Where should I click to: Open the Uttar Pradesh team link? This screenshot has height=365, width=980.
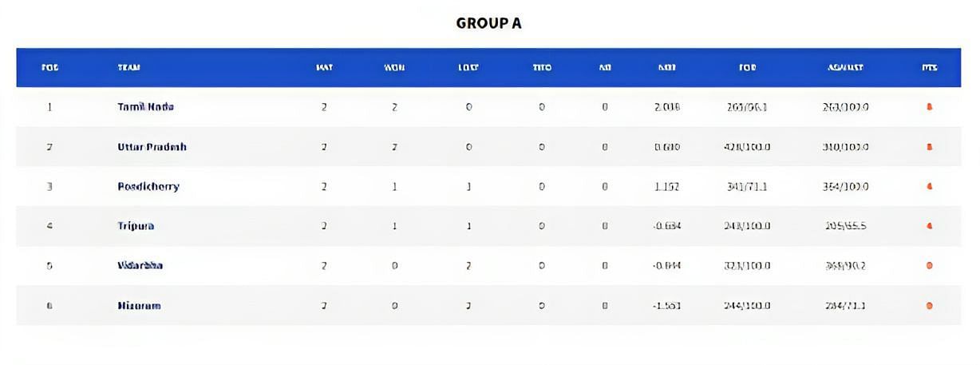click(152, 147)
